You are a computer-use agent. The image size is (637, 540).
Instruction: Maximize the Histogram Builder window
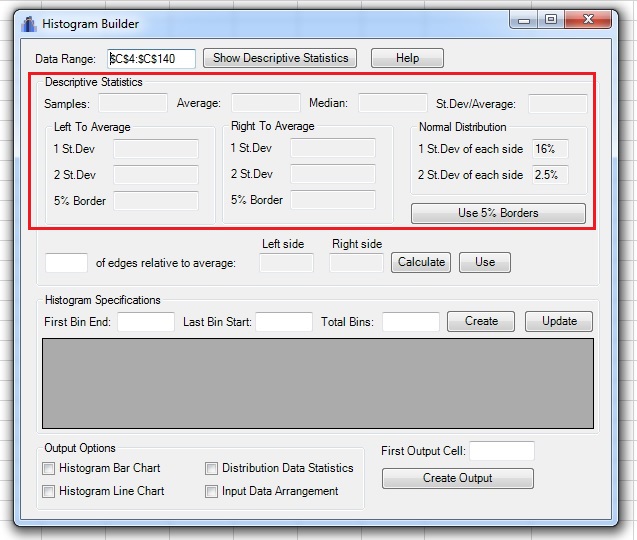point(551,20)
